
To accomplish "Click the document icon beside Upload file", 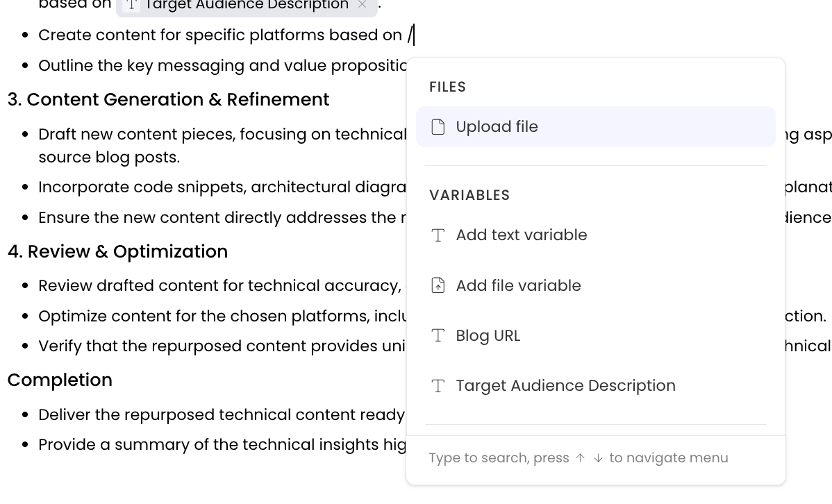I will click(438, 127).
